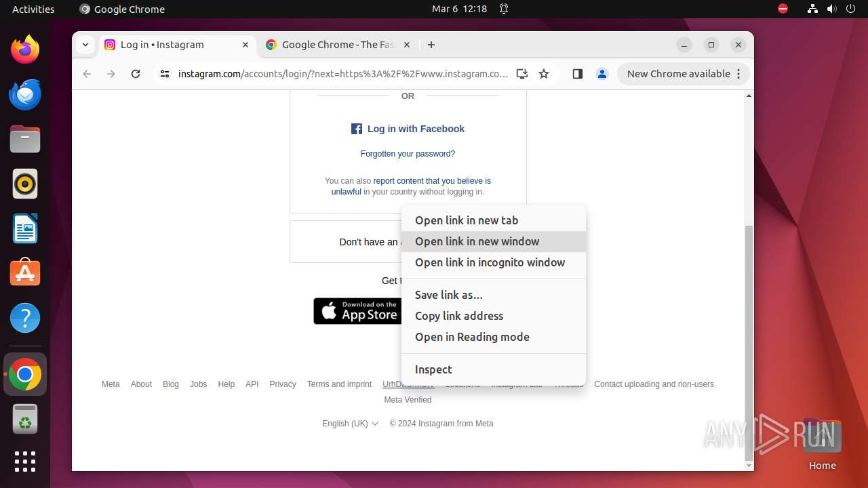This screenshot has width=868, height=488.
Task: Click Forgotten your password? link
Action: coord(408,154)
